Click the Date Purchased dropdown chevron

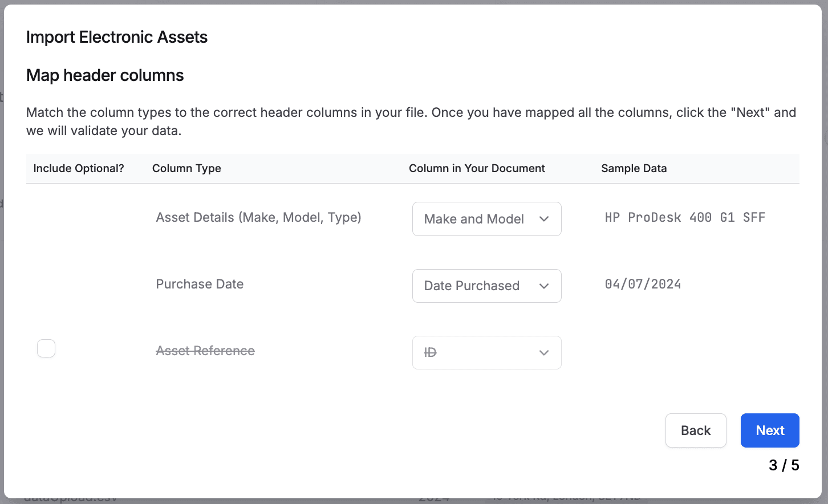coord(544,286)
